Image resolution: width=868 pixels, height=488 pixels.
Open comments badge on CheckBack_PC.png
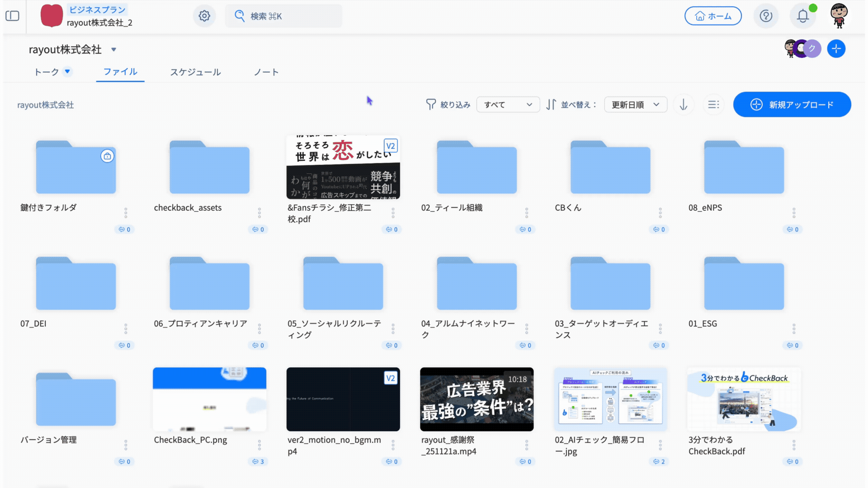[x=258, y=461]
